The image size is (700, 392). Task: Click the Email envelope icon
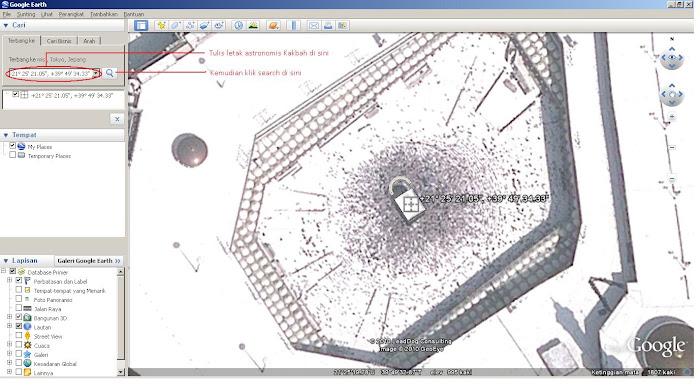tap(314, 25)
